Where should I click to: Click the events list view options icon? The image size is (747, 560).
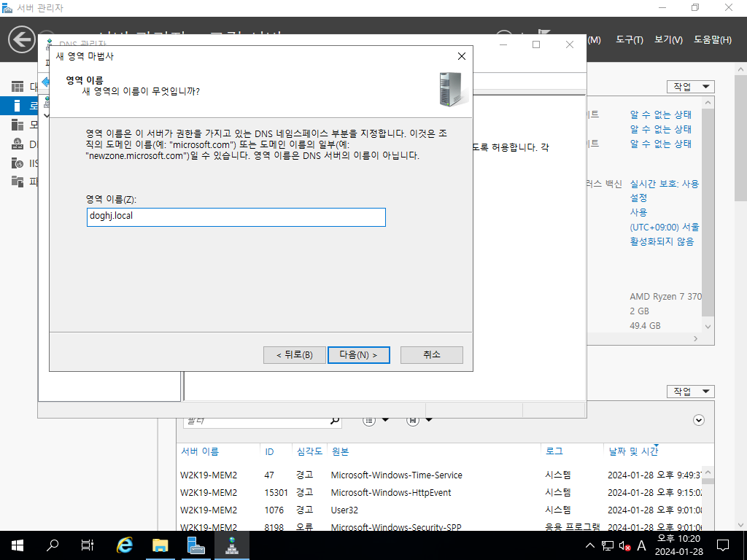[368, 421]
